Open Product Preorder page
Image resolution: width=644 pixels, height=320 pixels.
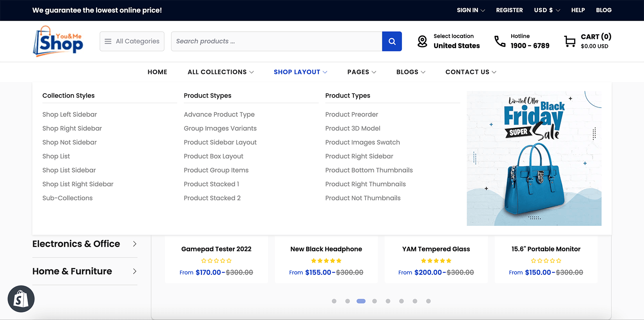click(x=351, y=115)
